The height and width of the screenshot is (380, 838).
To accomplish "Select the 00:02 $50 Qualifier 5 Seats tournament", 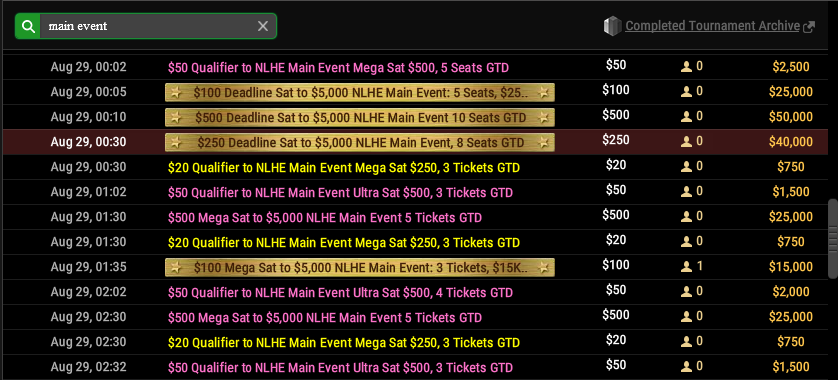I will [415, 67].
